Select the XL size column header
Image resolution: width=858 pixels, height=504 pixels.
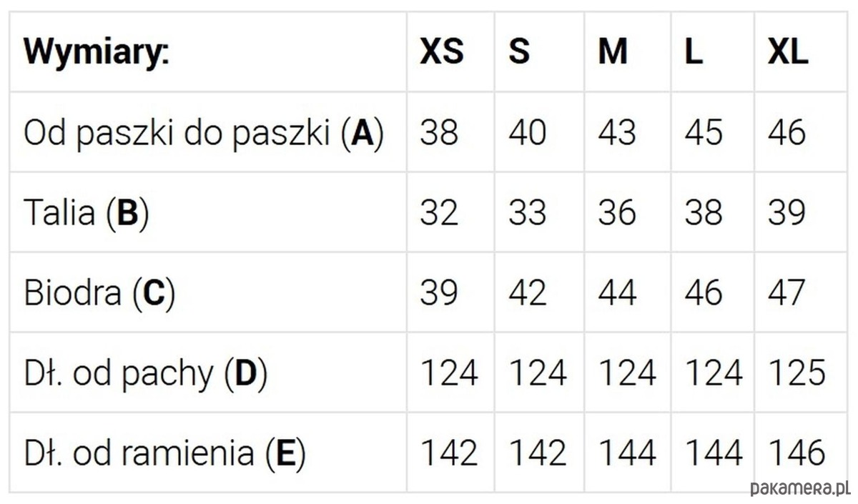(x=788, y=52)
